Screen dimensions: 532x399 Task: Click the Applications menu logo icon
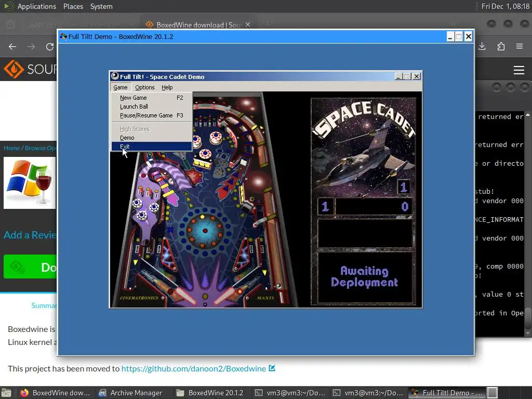(x=8, y=6)
